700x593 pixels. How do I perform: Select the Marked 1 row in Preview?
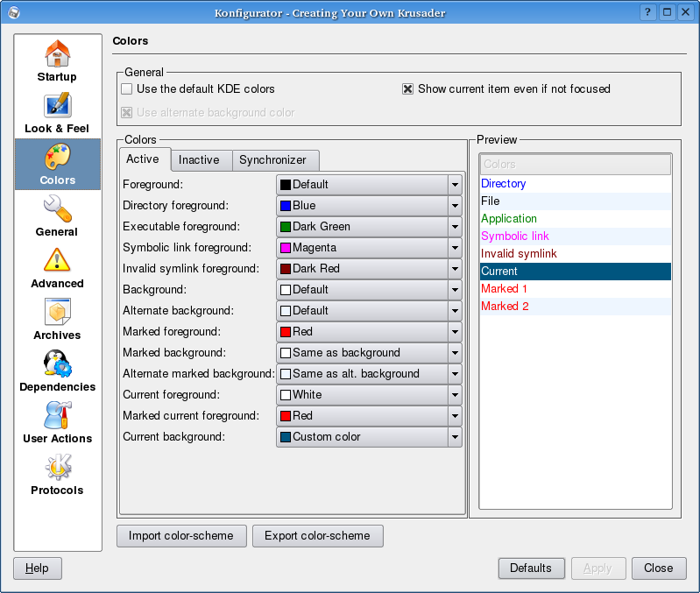coord(576,289)
